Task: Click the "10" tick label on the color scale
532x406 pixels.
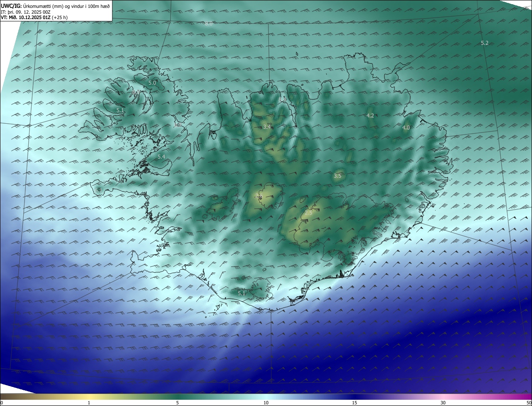Action: click(x=266, y=403)
